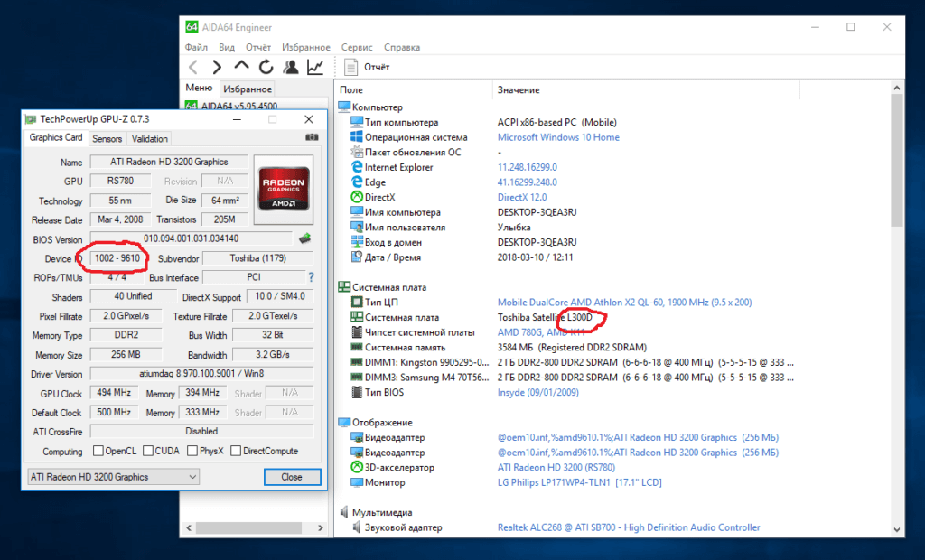Click the AIDA64 Back navigation arrow
Viewport: 925px width, 560px height.
tap(193, 67)
